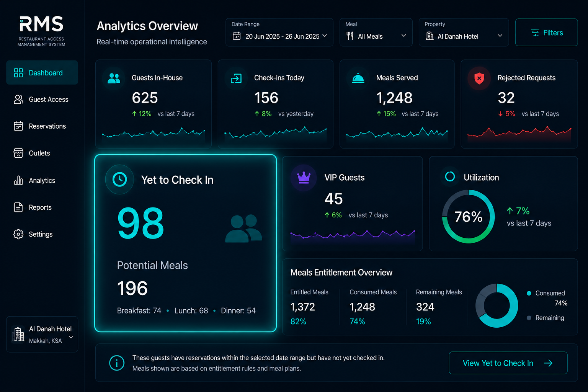Click the Check-ins Today arrow icon
The image size is (588, 392).
pyautogui.click(x=236, y=78)
